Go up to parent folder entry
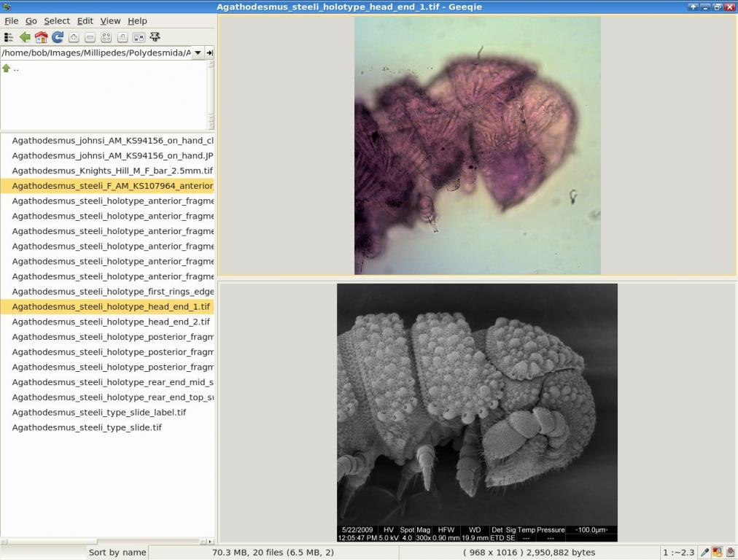 [x=11, y=69]
